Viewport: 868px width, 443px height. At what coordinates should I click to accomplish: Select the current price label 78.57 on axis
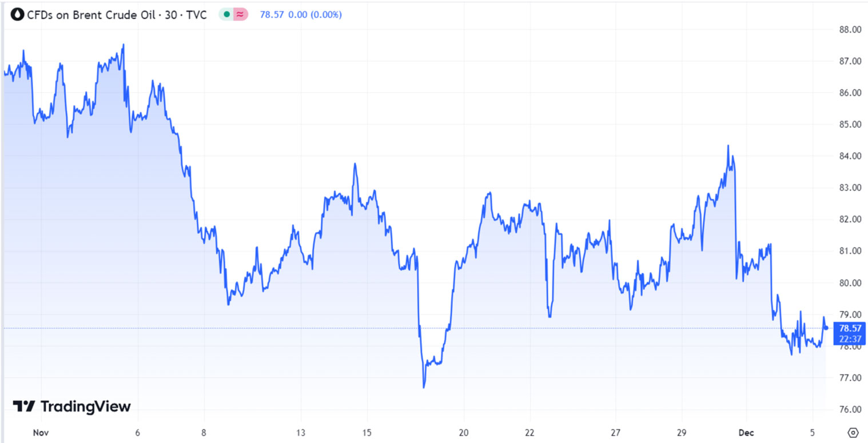pos(849,328)
